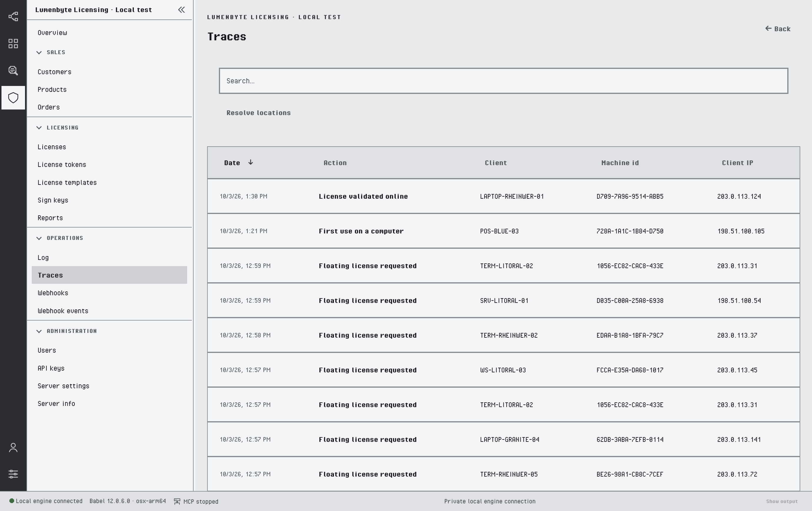The image size is (812, 511).
Task: Click the First use on a computer row
Action: pos(503,231)
